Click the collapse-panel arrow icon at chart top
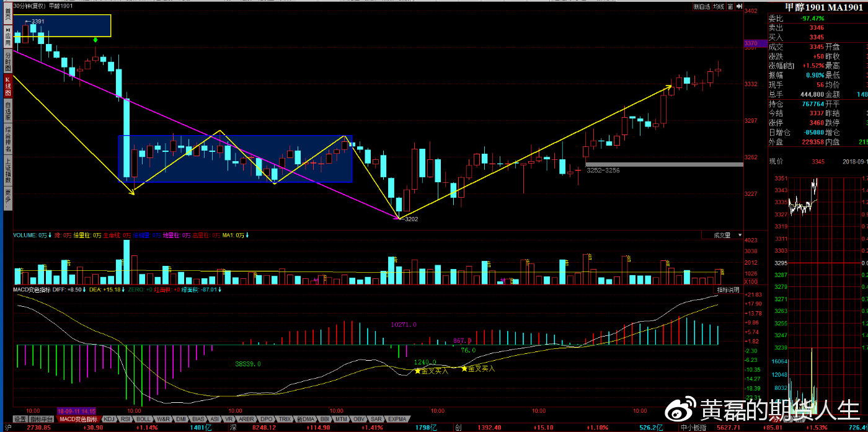868x432 pixels. pyautogui.click(x=739, y=7)
